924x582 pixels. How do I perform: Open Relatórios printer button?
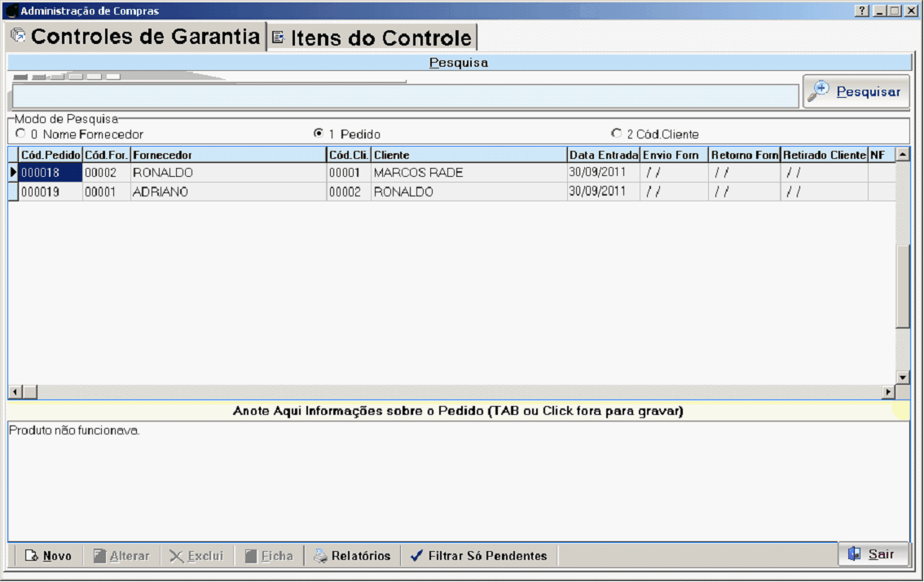pyautogui.click(x=353, y=556)
